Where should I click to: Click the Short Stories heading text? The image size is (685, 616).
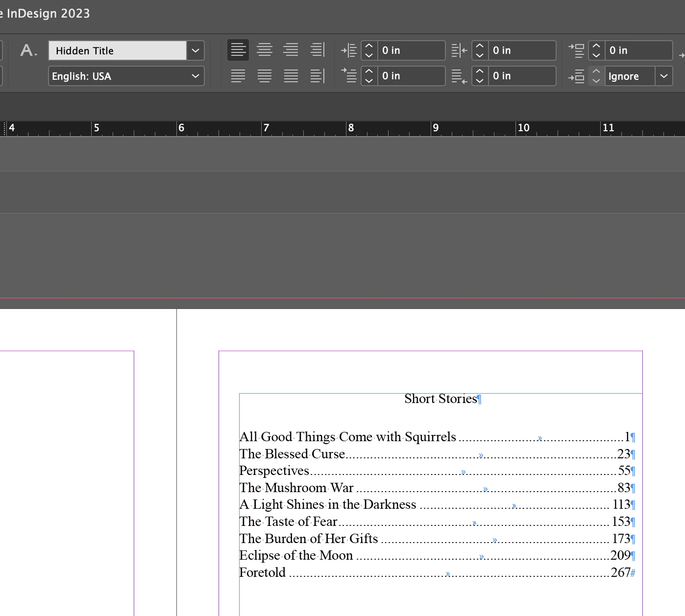click(440, 399)
